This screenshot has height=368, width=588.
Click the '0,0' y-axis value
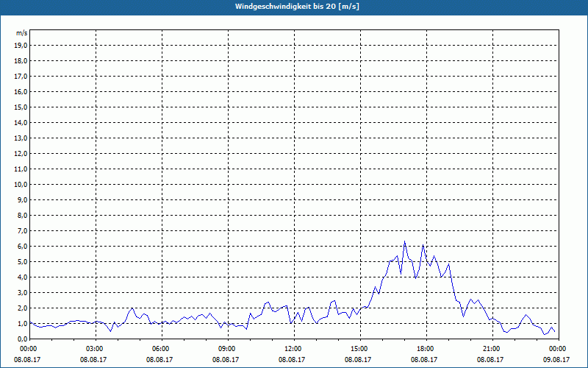(x=22, y=339)
